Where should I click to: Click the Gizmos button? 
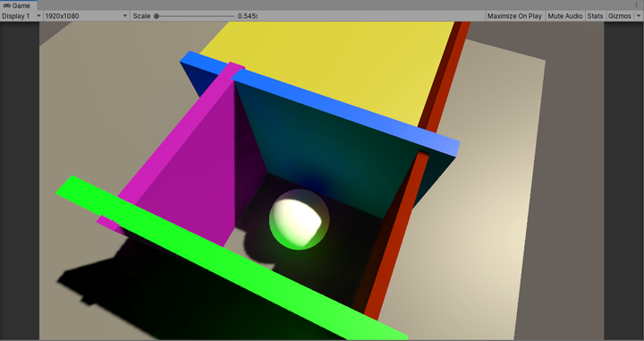click(619, 16)
